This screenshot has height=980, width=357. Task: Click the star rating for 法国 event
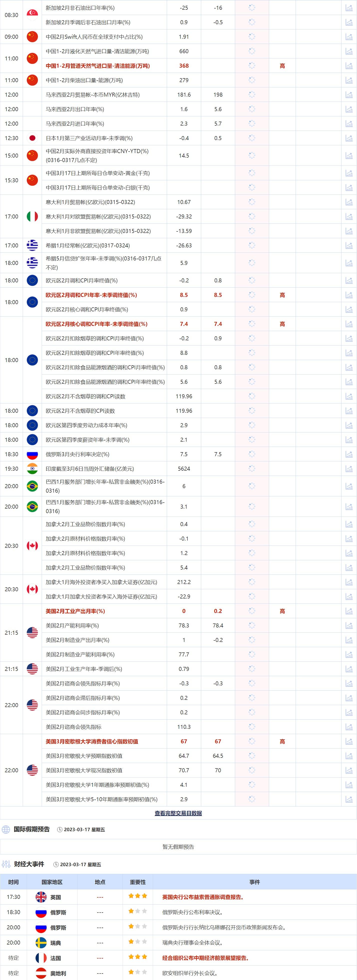[x=138, y=958]
